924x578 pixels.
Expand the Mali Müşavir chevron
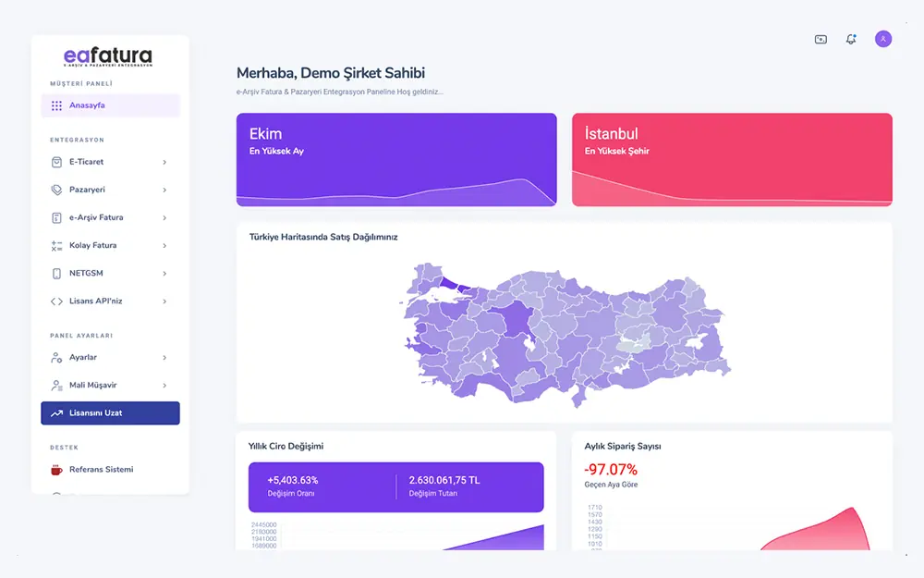click(x=164, y=386)
